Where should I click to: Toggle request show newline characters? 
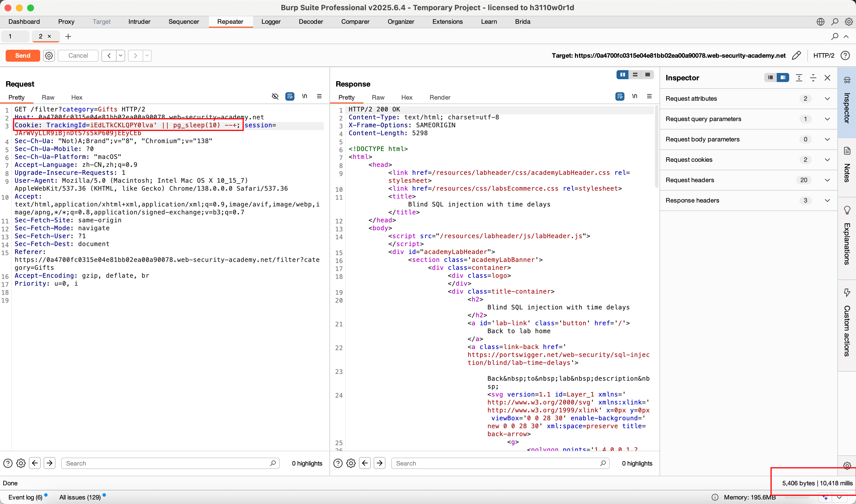coord(305,96)
